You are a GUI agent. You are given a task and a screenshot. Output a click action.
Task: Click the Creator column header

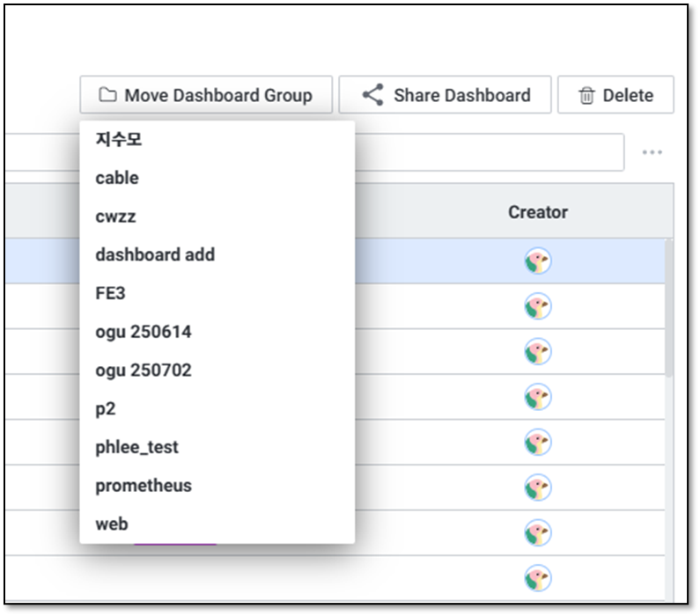coord(538,212)
